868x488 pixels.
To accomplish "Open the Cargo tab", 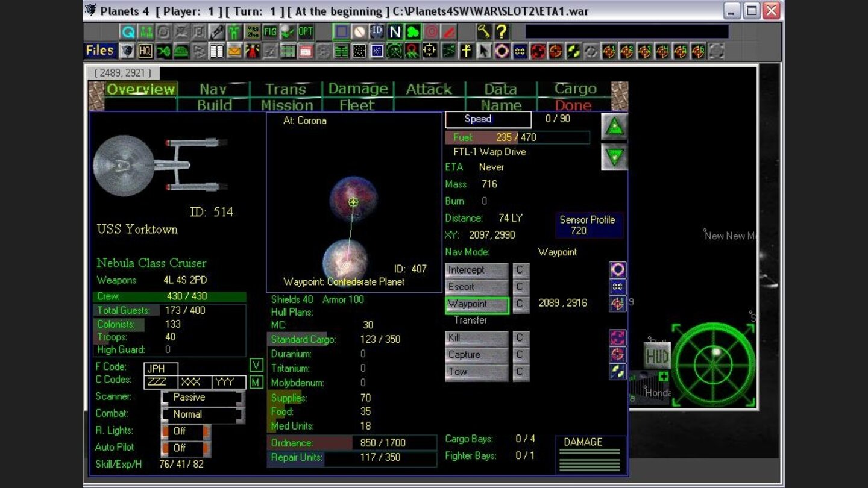I will [x=575, y=89].
